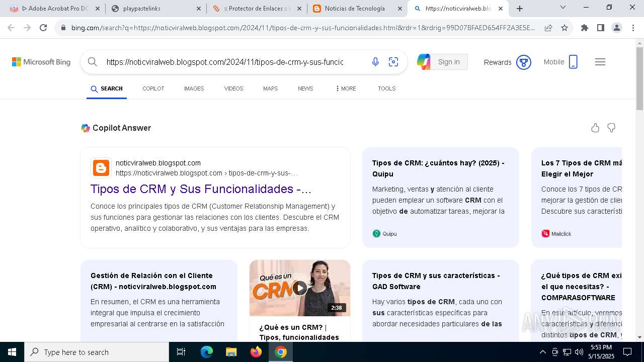Click the share page icon in address bar
Viewport: 644px width, 362px height.
pos(548,28)
